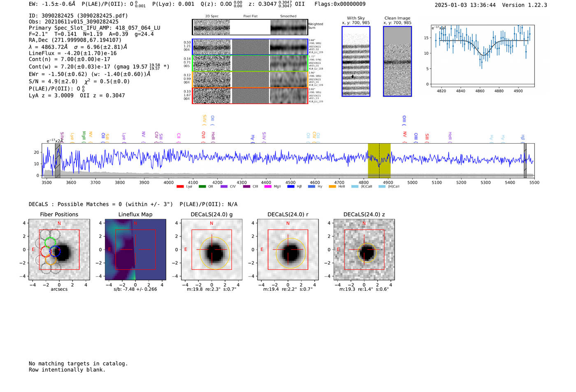Click the Lyα red legend swatch
This screenshot has width=576, height=392.
pos(180,187)
